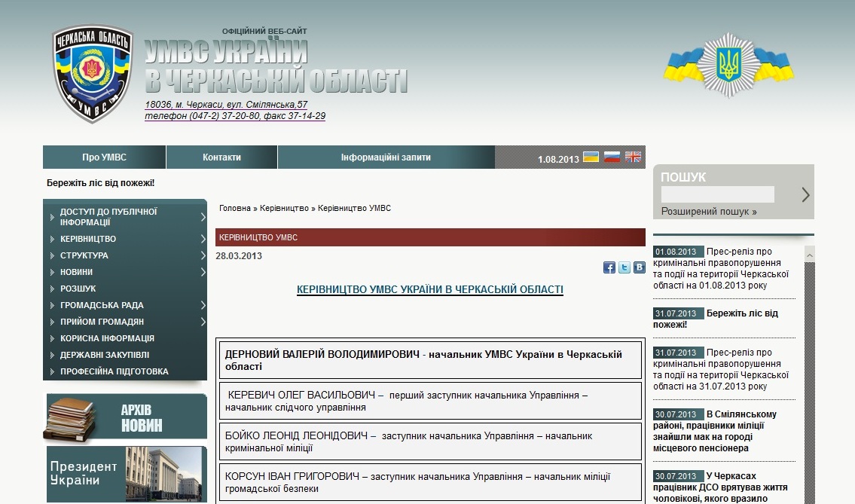Share page via Facebook icon

pyautogui.click(x=609, y=267)
